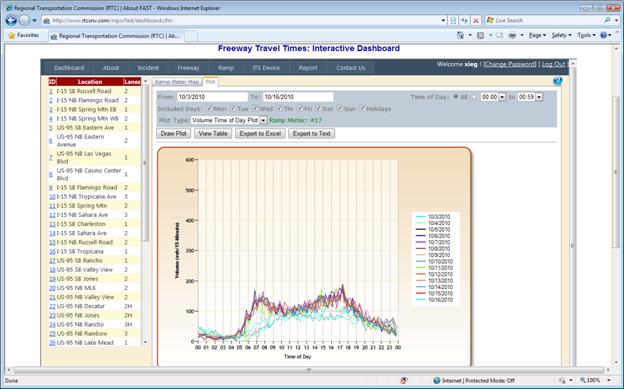The height and width of the screenshot is (389, 624).
Task: Open the Freeway navigation menu
Action: pos(188,68)
